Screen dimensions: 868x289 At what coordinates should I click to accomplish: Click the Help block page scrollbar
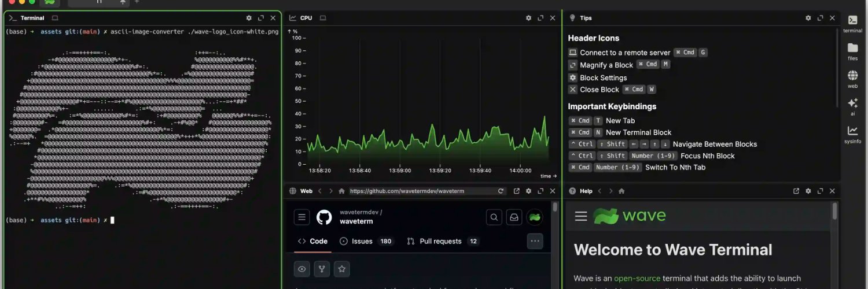coord(834,210)
